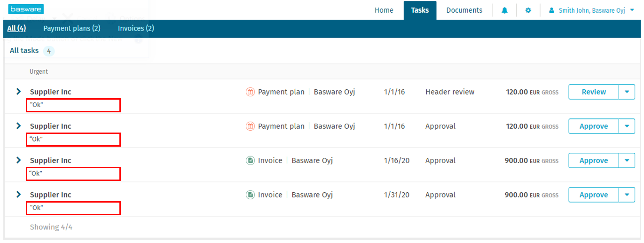
Task: Click the Header review status text
Action: click(450, 92)
